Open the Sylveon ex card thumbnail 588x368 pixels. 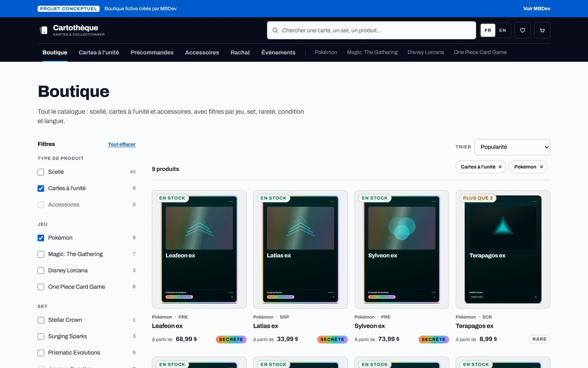(402, 249)
